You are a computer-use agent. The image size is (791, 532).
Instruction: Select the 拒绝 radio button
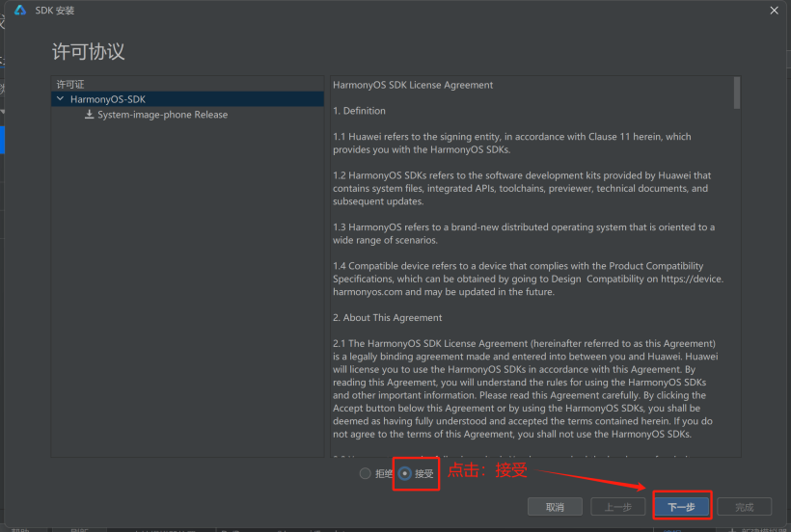365,473
